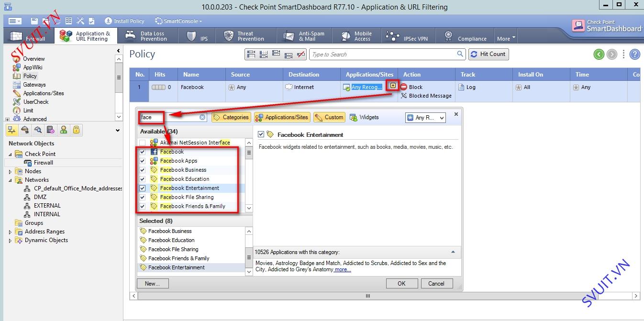Click the Hit Count button
Screen dimensions: 644x321
(489, 54)
